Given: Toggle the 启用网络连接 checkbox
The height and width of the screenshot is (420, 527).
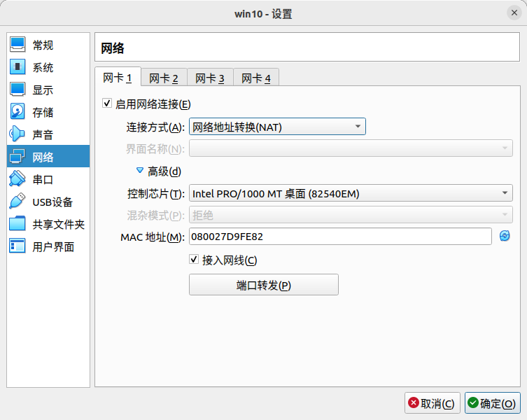Looking at the screenshot, I should pyautogui.click(x=107, y=104).
